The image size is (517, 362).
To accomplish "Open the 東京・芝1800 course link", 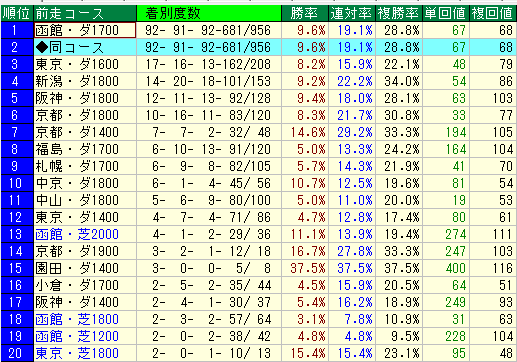I will coord(77,353).
